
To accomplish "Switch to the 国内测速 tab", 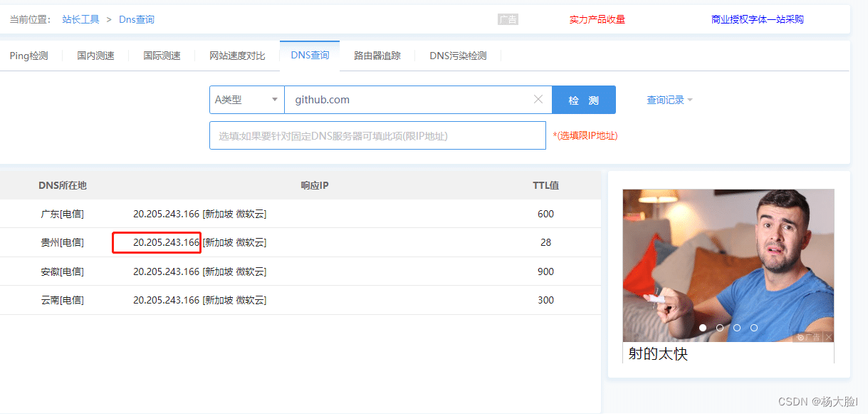I will pos(95,56).
